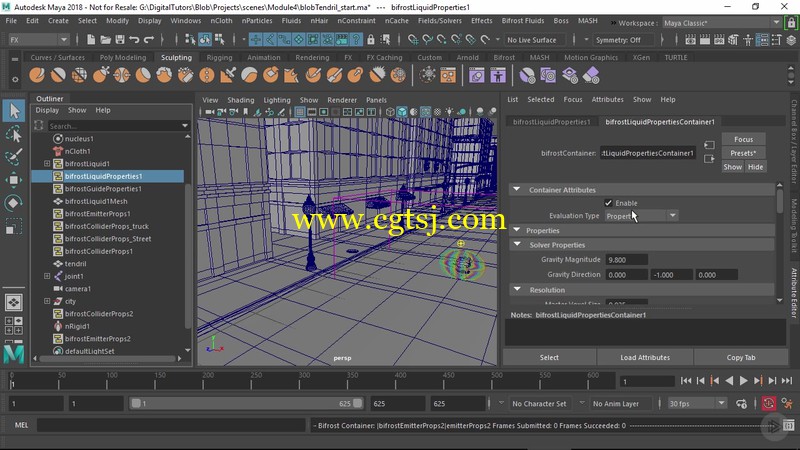Open the Maya Classic workspace dropdown

click(721, 23)
